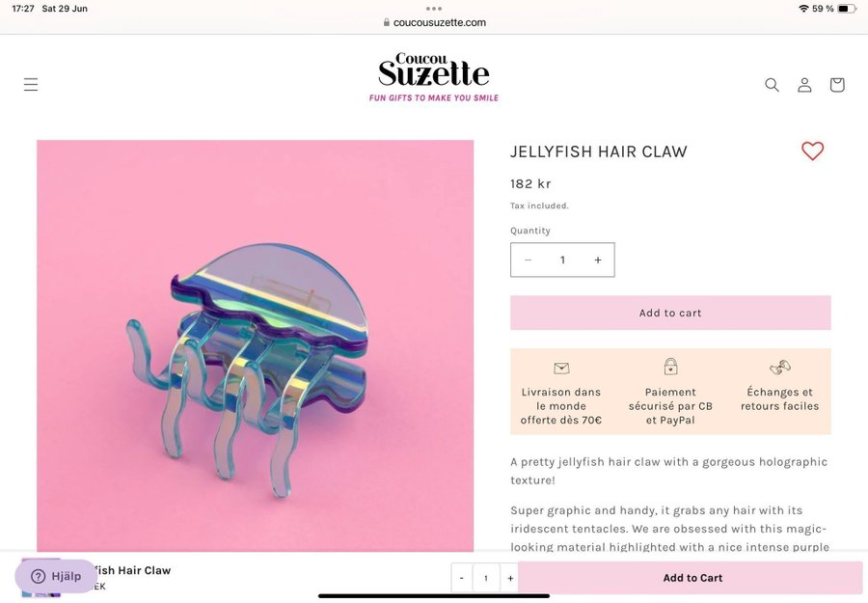Viewport: 868px width, 603px height.
Task: Open the shopping cart icon
Action: click(x=837, y=84)
